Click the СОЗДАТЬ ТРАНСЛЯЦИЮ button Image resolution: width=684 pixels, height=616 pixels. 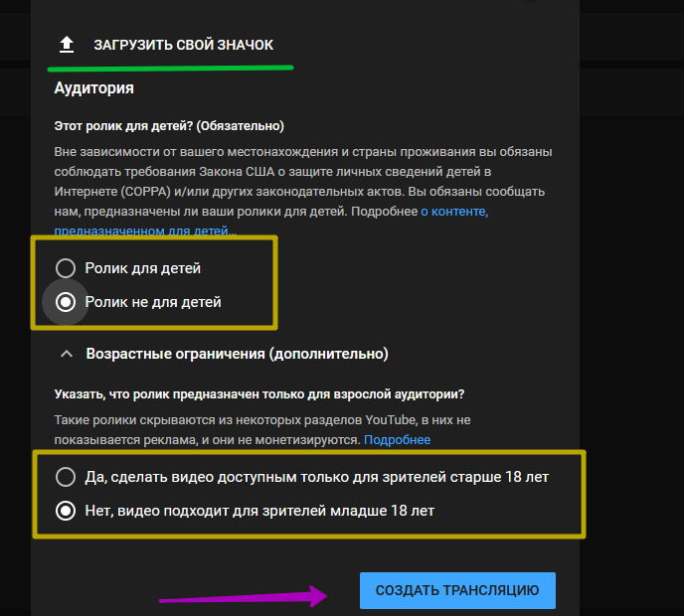[x=457, y=590]
